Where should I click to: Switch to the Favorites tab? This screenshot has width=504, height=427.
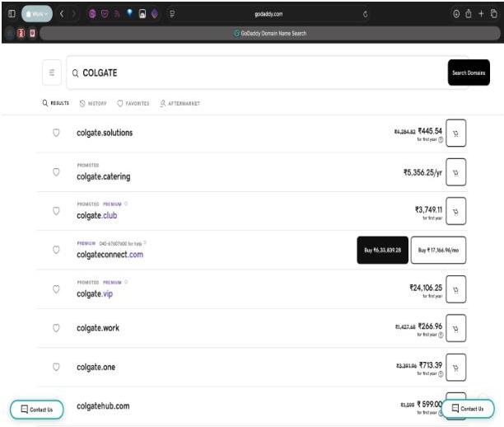click(133, 103)
